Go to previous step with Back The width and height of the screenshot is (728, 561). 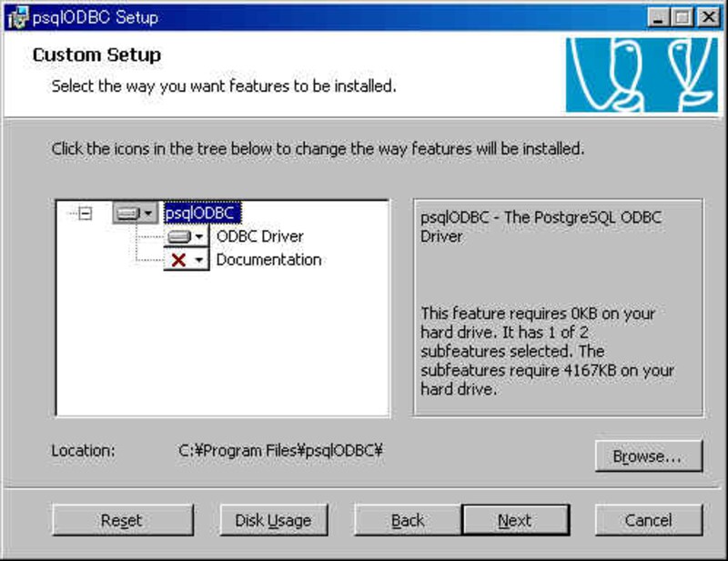click(x=408, y=520)
